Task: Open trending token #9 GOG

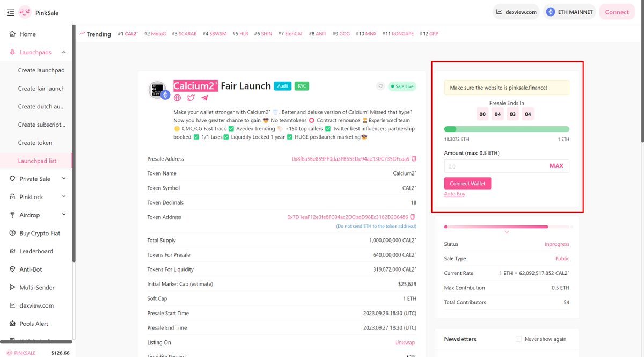Action: [341, 34]
